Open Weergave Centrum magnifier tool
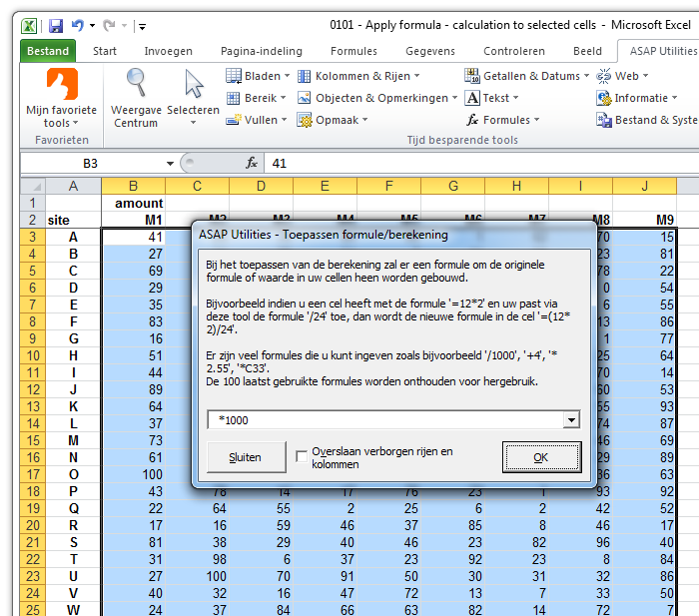This screenshot has width=699, height=616. click(136, 98)
